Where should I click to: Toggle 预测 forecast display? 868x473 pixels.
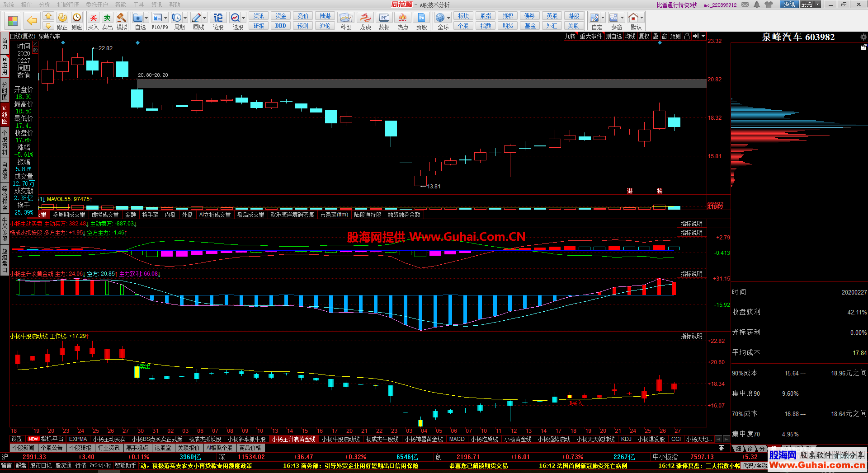pos(675,37)
